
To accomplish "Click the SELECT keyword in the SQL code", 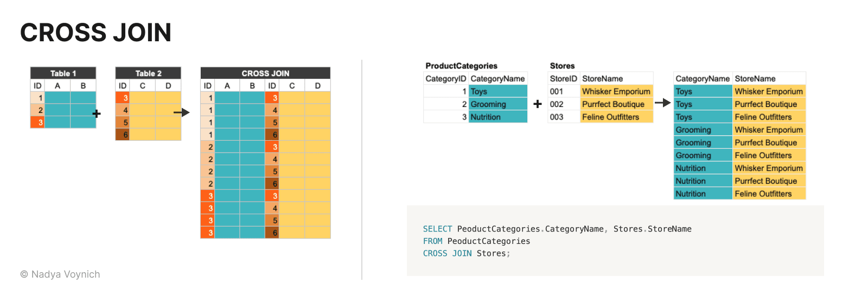I will tap(437, 229).
